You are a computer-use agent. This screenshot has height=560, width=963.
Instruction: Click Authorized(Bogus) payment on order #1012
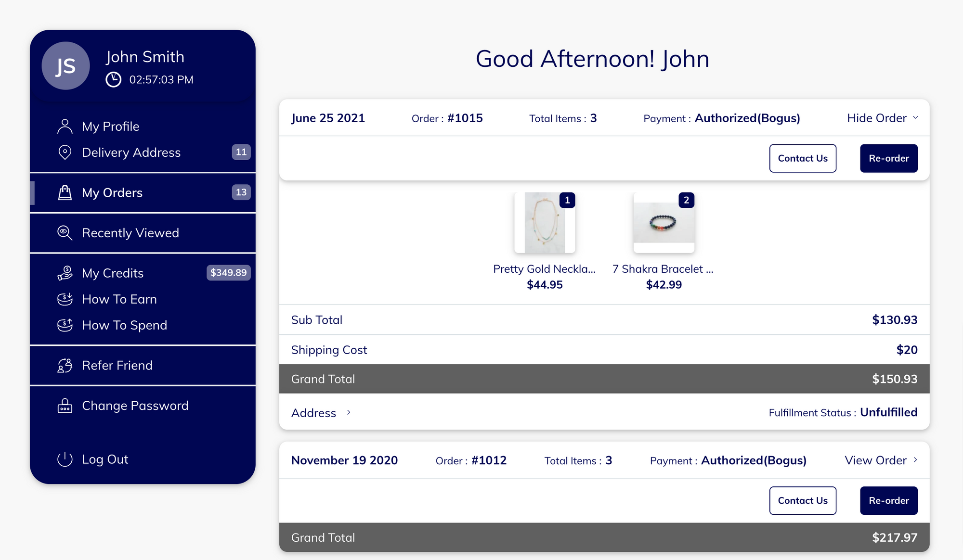pos(754,460)
